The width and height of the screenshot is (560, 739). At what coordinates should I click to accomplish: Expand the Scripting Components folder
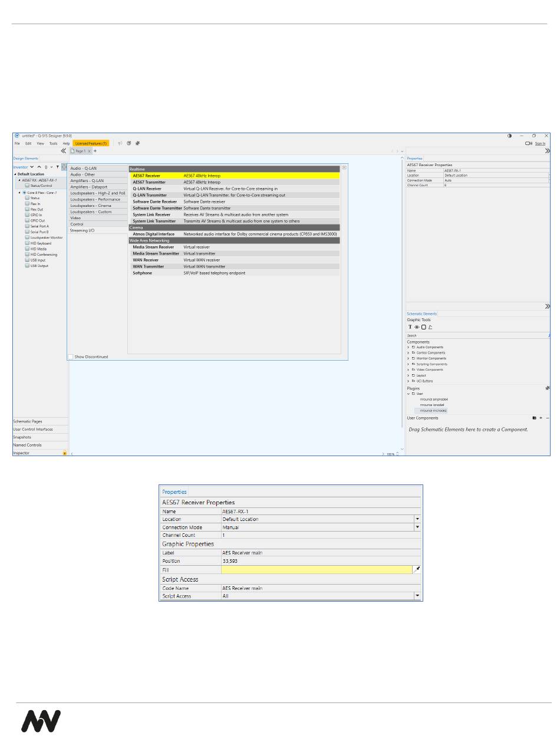408,364
